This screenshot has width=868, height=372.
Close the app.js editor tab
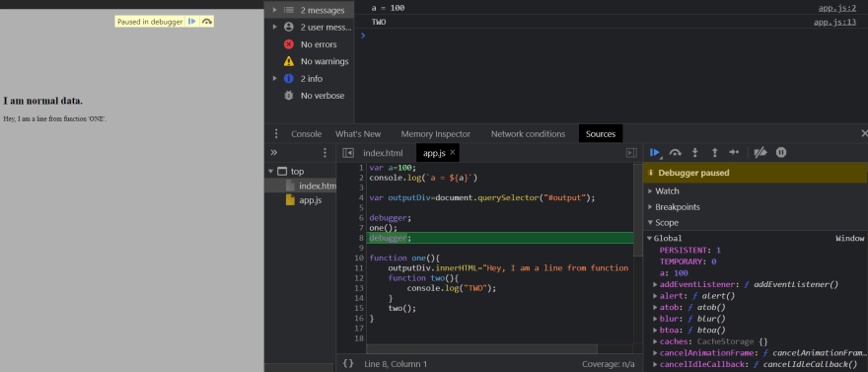coord(453,152)
